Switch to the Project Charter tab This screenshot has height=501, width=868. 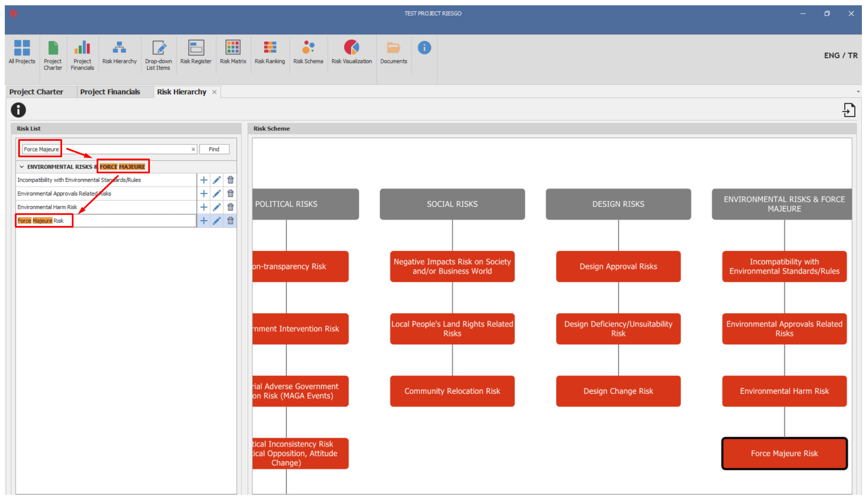tap(36, 92)
